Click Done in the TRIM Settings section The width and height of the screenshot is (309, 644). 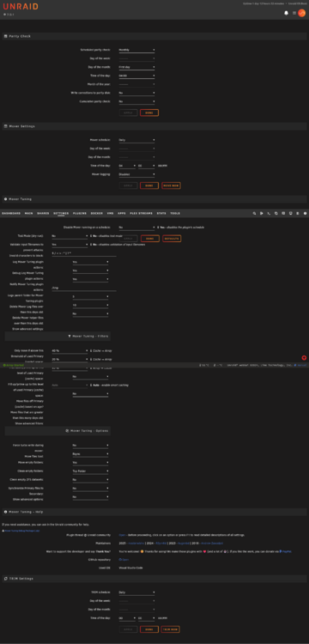click(x=149, y=629)
